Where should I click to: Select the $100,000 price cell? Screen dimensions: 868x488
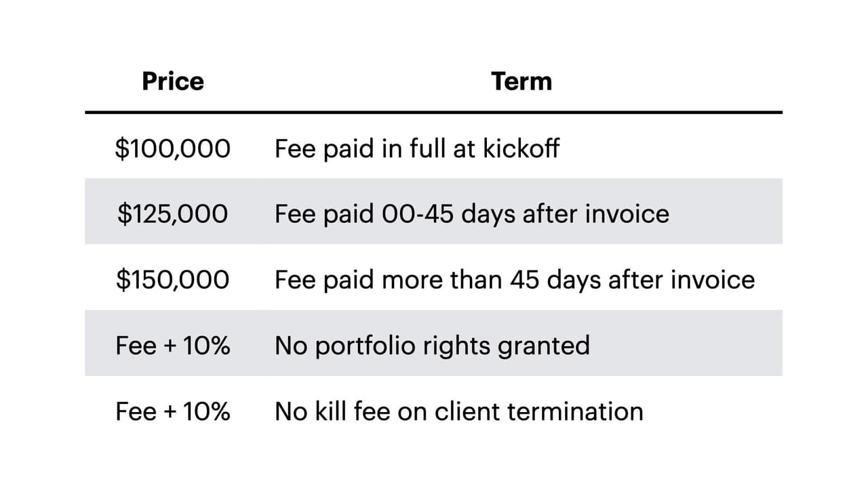(x=173, y=148)
